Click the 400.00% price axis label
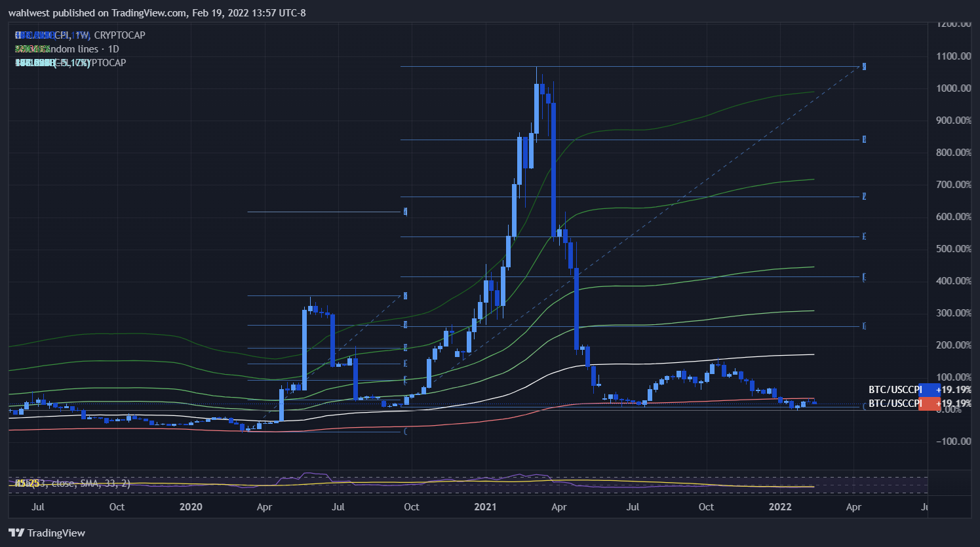 pyautogui.click(x=954, y=281)
